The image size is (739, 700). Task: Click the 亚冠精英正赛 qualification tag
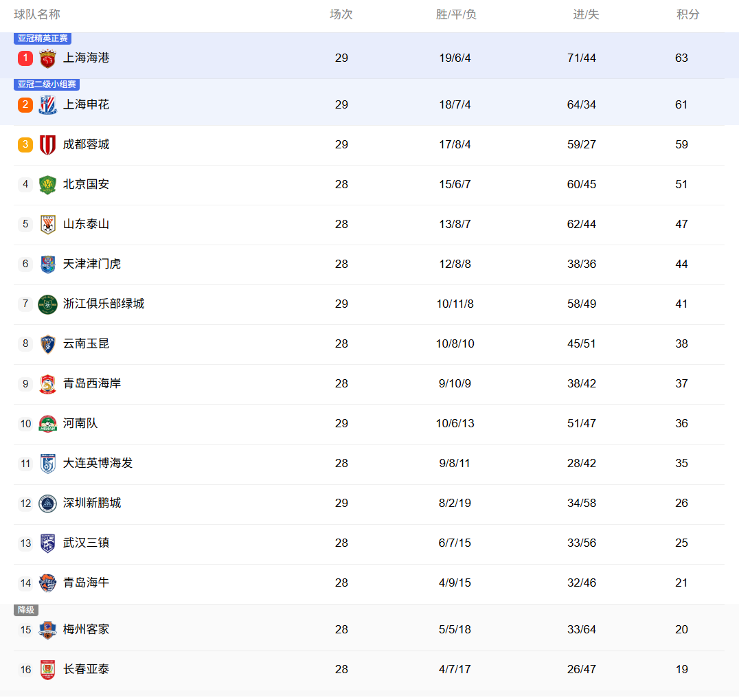click(43, 38)
